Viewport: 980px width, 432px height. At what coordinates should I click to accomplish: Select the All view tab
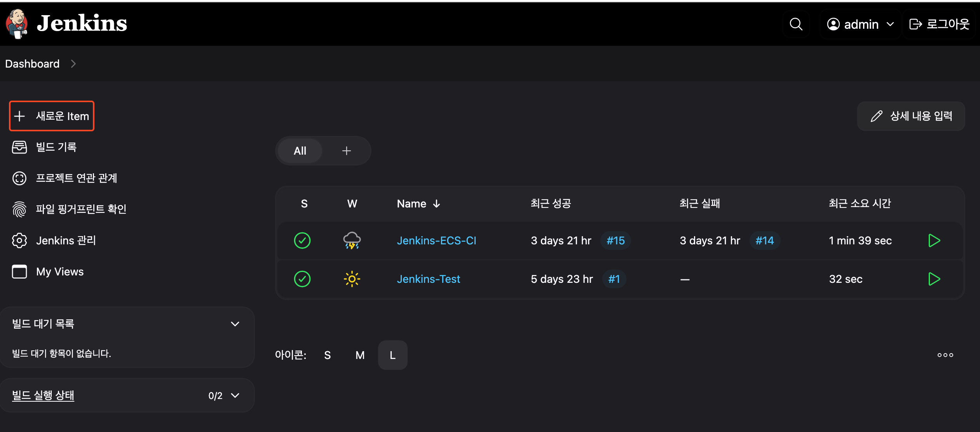(x=300, y=151)
